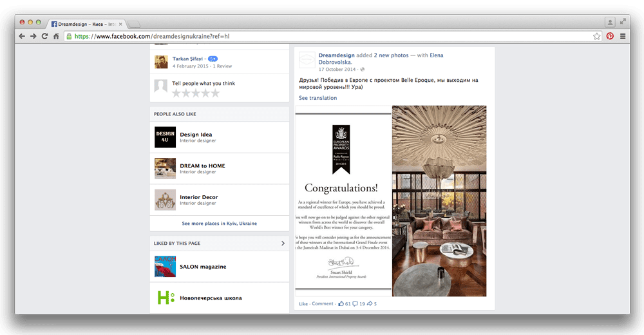Click See translation under the post
Viewport: 644px width, 335px height.
coord(318,98)
